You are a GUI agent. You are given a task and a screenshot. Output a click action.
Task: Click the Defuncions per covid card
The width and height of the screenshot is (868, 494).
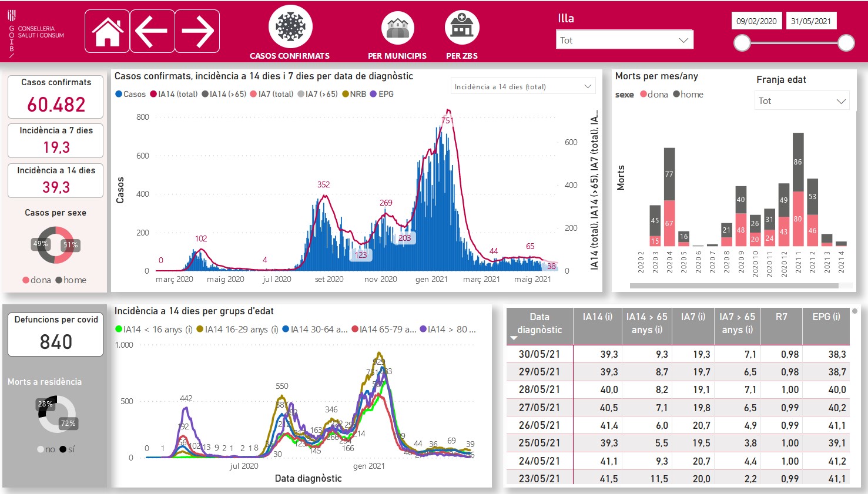tap(56, 334)
